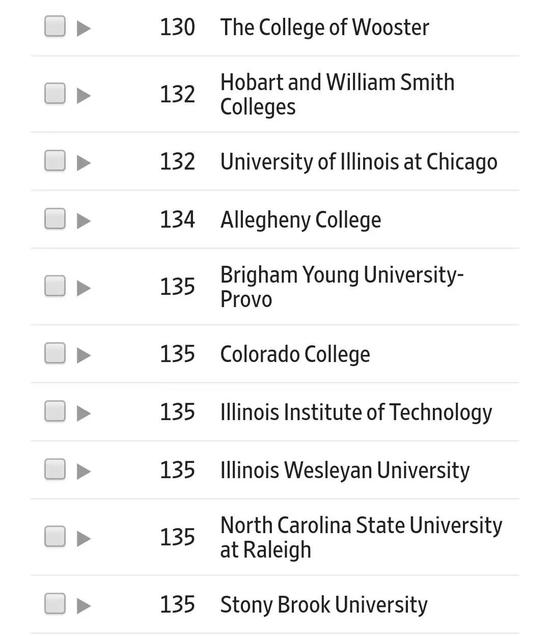Open Allegheny College school name
Image resolution: width=550 pixels, height=636 pixels.
tap(301, 220)
